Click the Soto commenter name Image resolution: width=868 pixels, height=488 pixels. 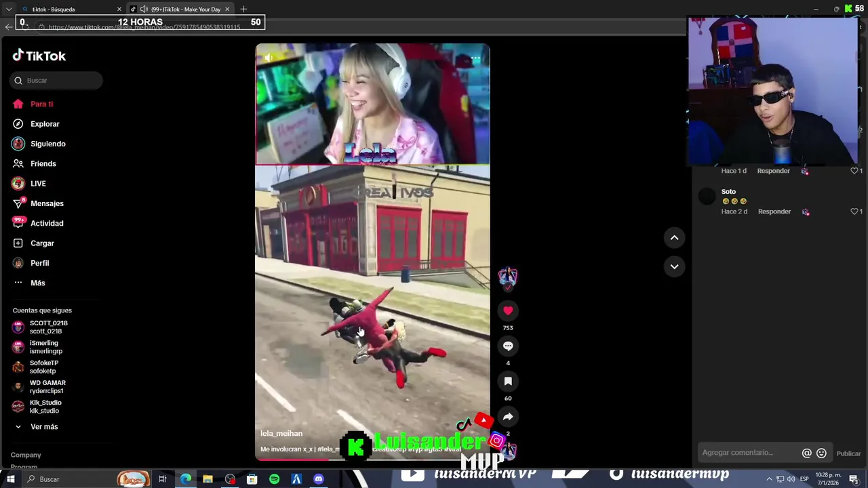coord(728,192)
